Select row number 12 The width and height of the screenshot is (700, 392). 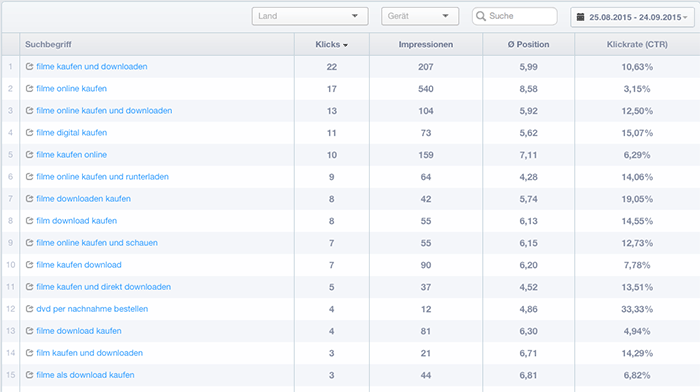[x=10, y=309]
